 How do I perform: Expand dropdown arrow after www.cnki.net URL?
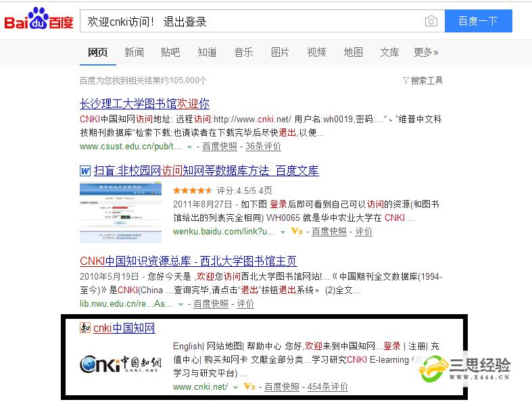(x=235, y=387)
